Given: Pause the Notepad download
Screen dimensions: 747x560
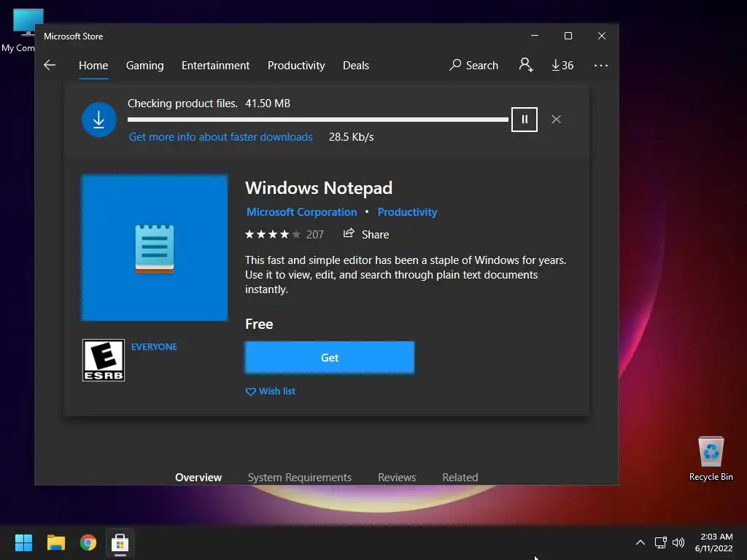Looking at the screenshot, I should point(524,120).
